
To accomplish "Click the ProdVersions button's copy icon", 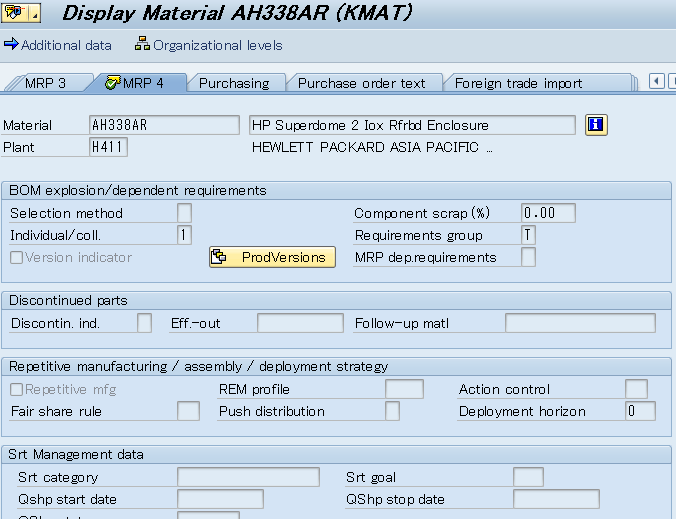I will click(219, 256).
